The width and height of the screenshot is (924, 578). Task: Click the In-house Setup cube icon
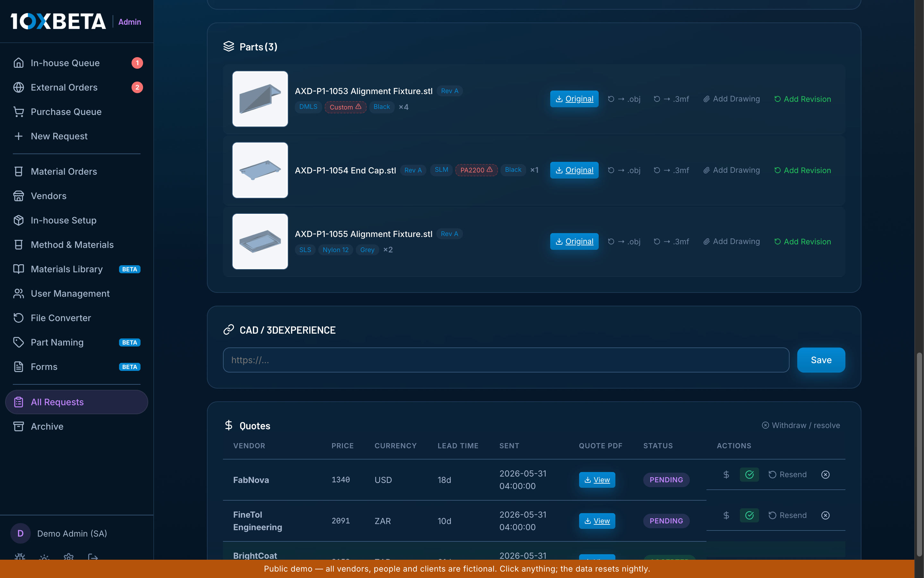[x=18, y=221]
